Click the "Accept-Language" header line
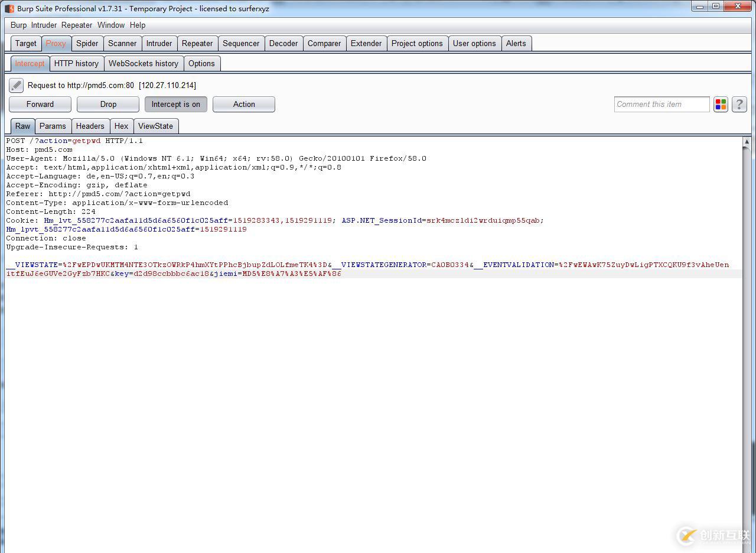Viewport: 756px width, 553px height. [x=100, y=176]
